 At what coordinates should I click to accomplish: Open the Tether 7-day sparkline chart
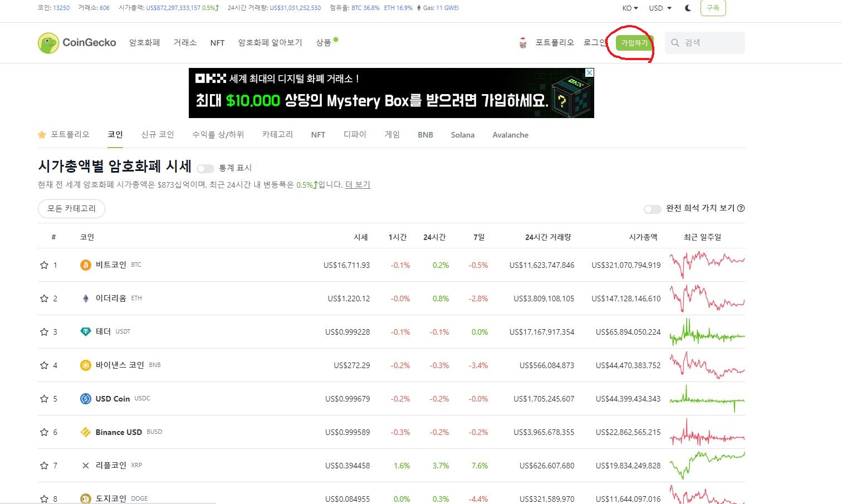707,332
